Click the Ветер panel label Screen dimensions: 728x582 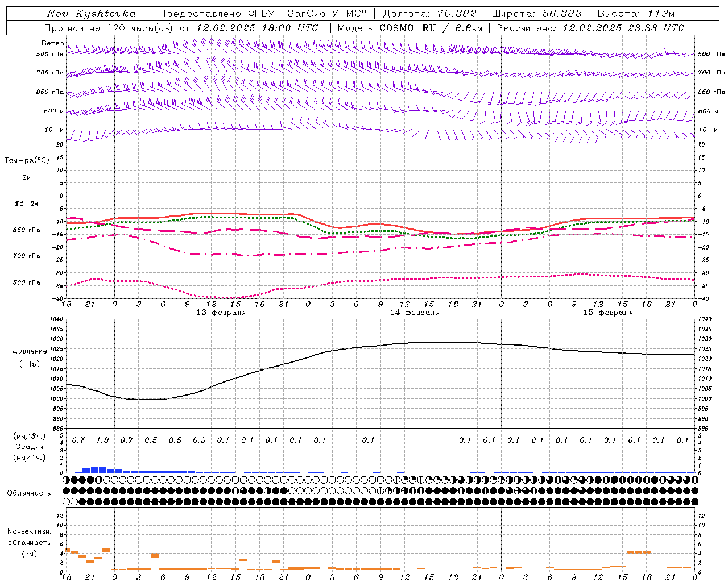click(x=52, y=43)
